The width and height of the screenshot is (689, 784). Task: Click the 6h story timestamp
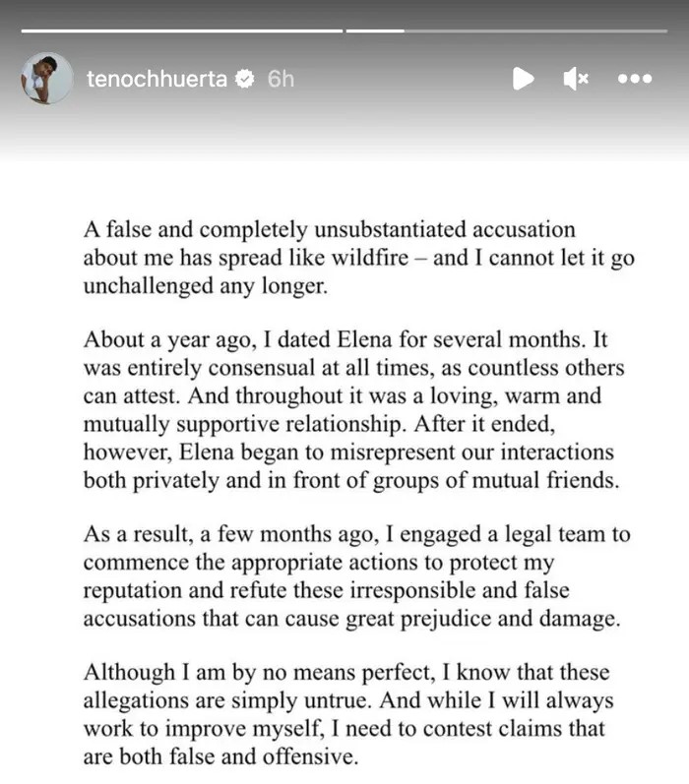[x=281, y=79]
